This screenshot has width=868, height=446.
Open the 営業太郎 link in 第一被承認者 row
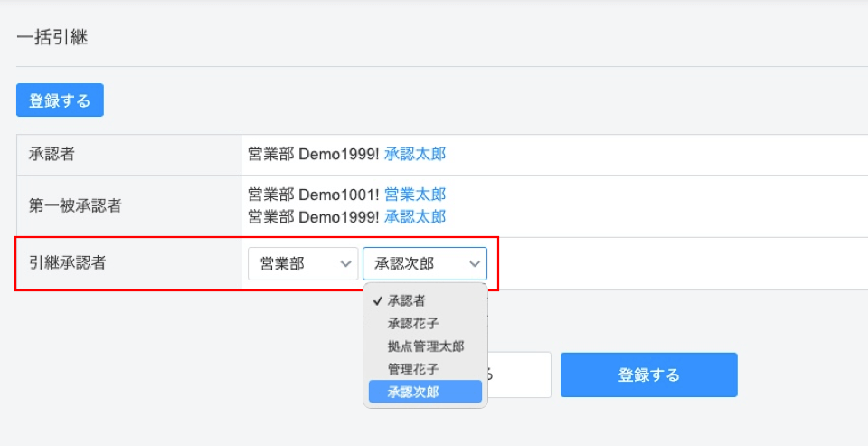415,195
